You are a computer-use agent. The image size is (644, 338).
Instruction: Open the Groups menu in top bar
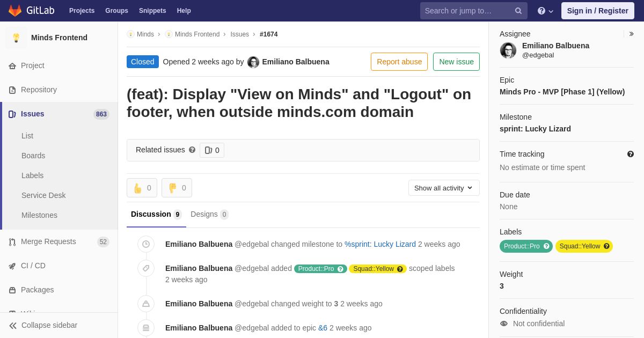click(116, 11)
